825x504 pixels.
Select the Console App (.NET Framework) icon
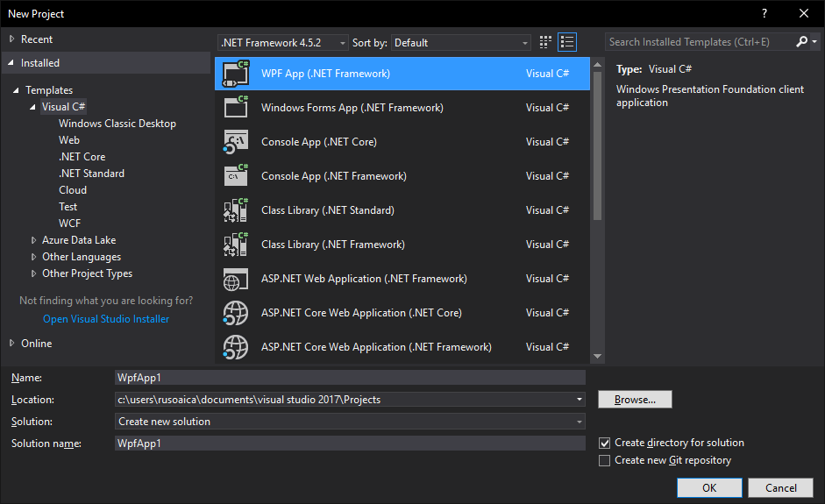click(x=236, y=175)
